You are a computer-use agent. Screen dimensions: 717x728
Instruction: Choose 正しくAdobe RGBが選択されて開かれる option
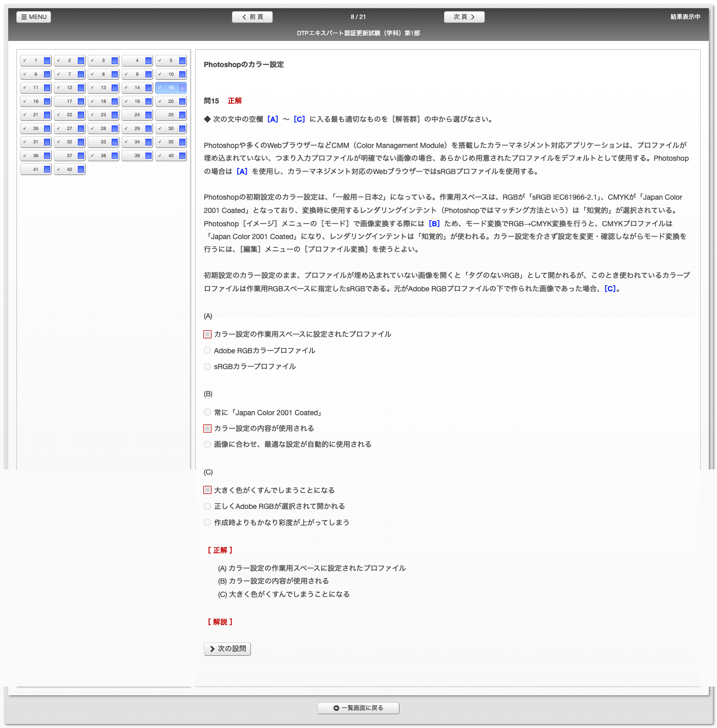pos(207,506)
